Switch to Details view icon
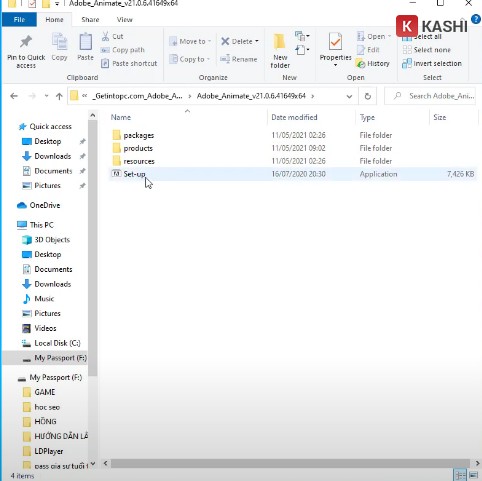482x481 pixels. tap(460, 475)
